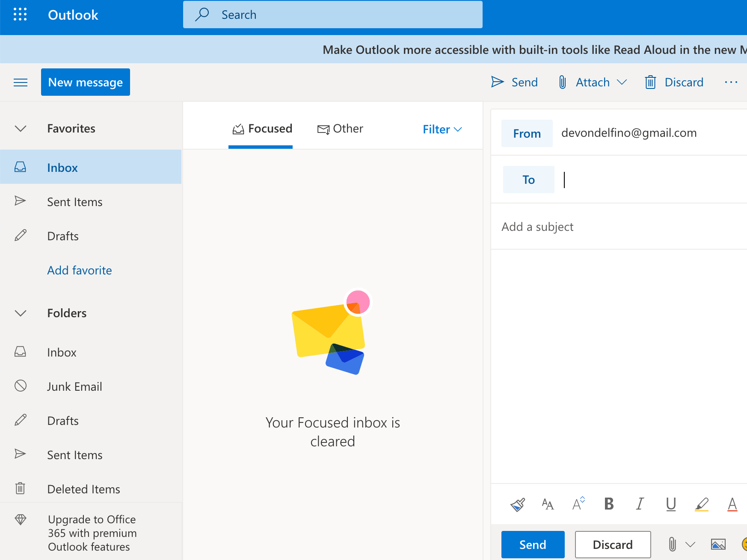This screenshot has width=747, height=560.
Task: Toggle bold formatting
Action: point(609,504)
